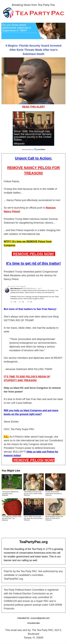
Task: Open the Supernova 1604 astronomer ad banner
Action: pos(33,31)
